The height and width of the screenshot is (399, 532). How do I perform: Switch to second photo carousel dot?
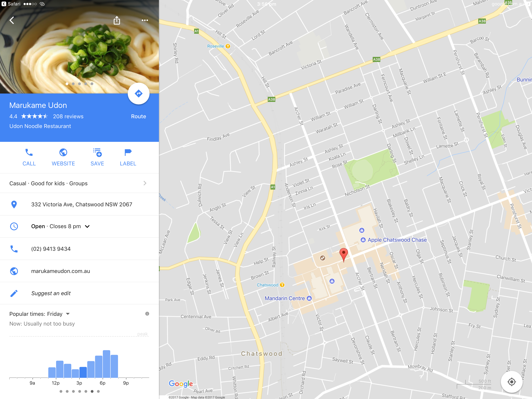point(73,84)
